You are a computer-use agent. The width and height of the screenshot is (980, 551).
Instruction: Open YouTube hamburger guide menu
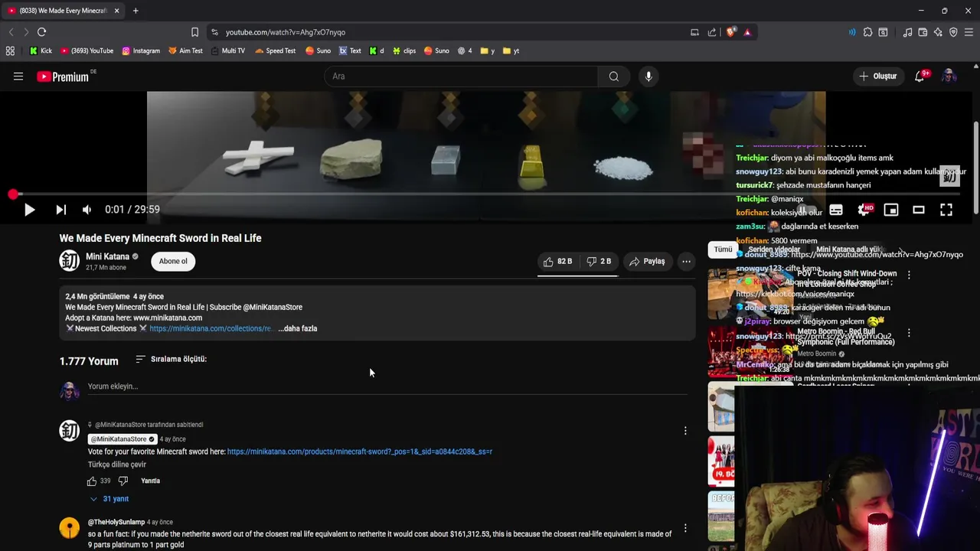tap(18, 77)
